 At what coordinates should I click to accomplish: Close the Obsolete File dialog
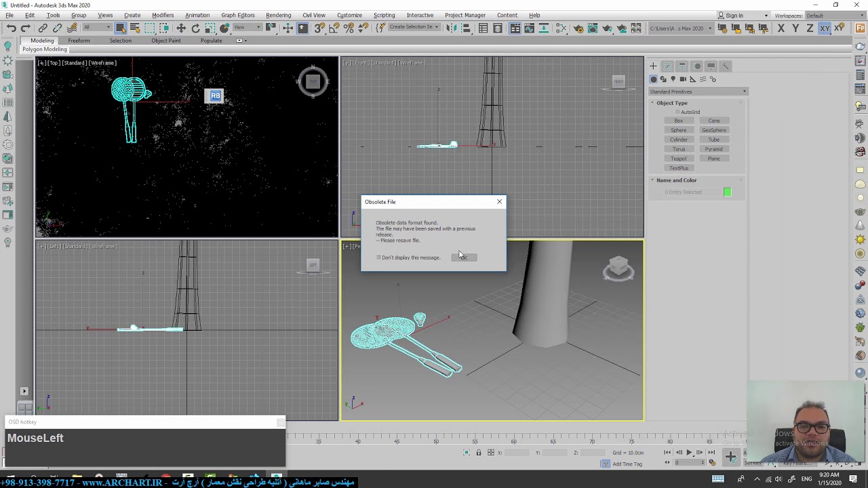tap(500, 202)
